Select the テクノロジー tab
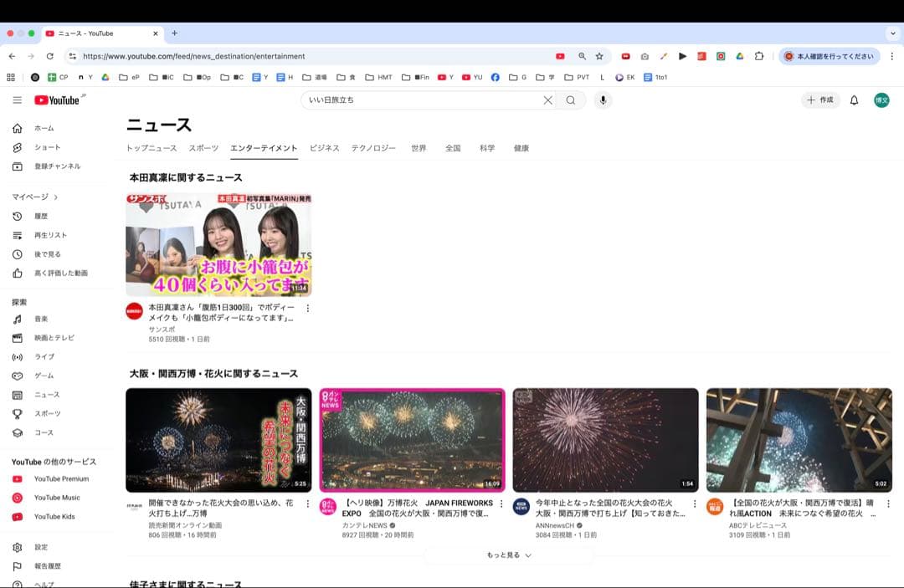This screenshot has width=904, height=588. (373, 148)
